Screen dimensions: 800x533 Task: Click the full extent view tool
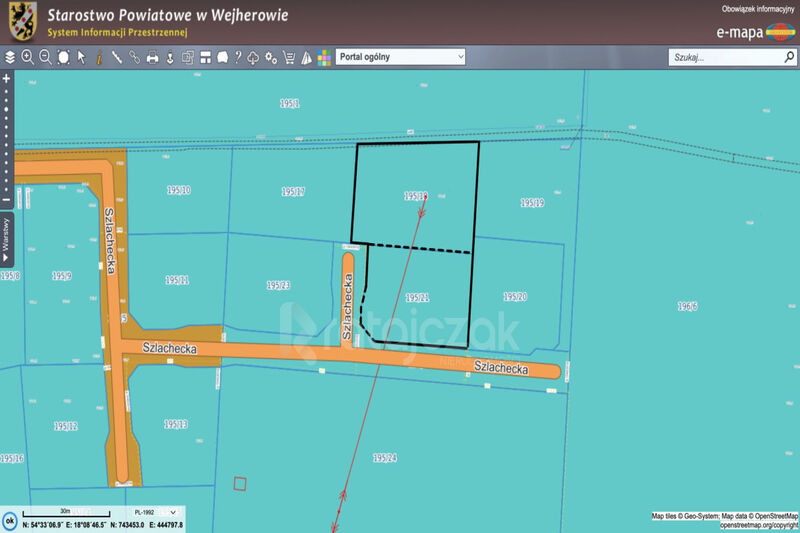(x=64, y=57)
